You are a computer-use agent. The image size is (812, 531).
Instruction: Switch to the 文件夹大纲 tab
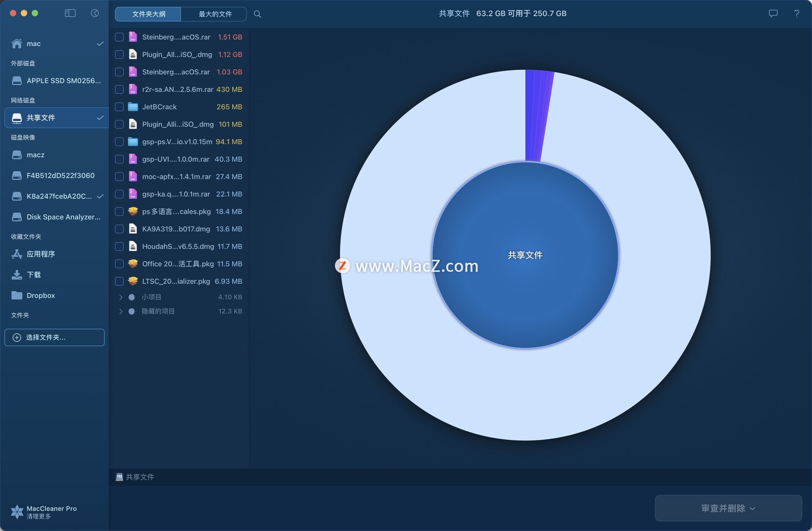tap(148, 14)
